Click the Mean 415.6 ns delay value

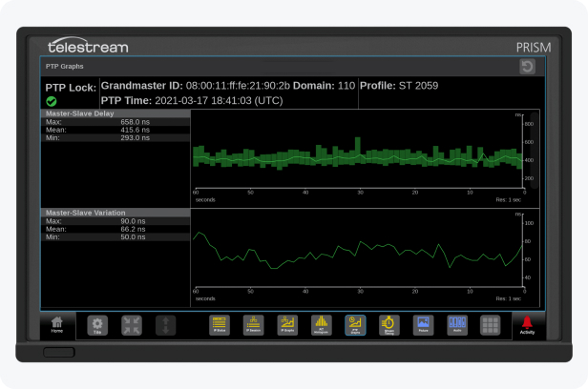tap(135, 130)
